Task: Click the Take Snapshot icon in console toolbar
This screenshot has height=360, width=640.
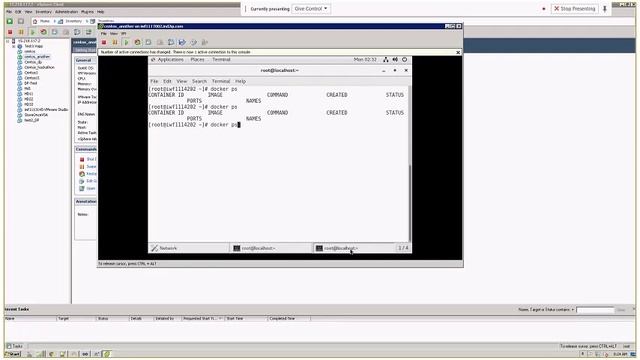Action: coord(148,42)
